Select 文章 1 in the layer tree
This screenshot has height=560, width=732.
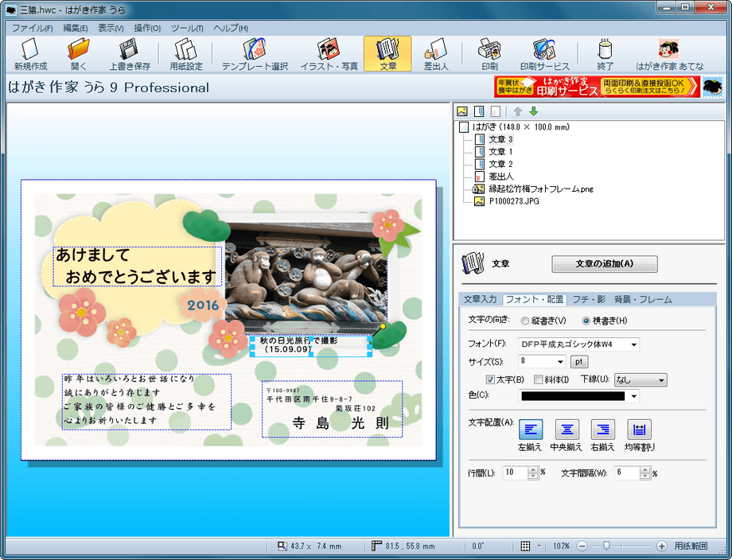[x=500, y=152]
